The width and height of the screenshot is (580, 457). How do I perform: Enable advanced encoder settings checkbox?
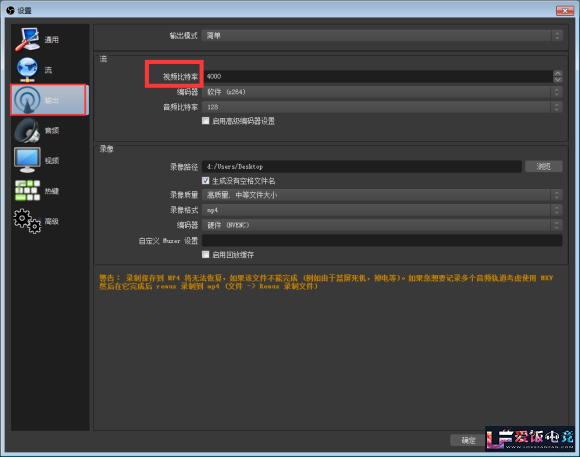tap(206, 121)
